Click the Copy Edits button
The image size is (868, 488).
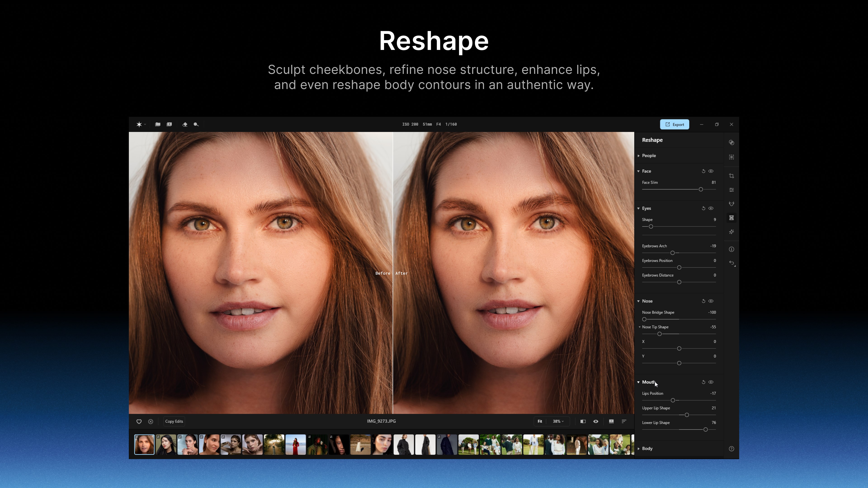point(174,421)
